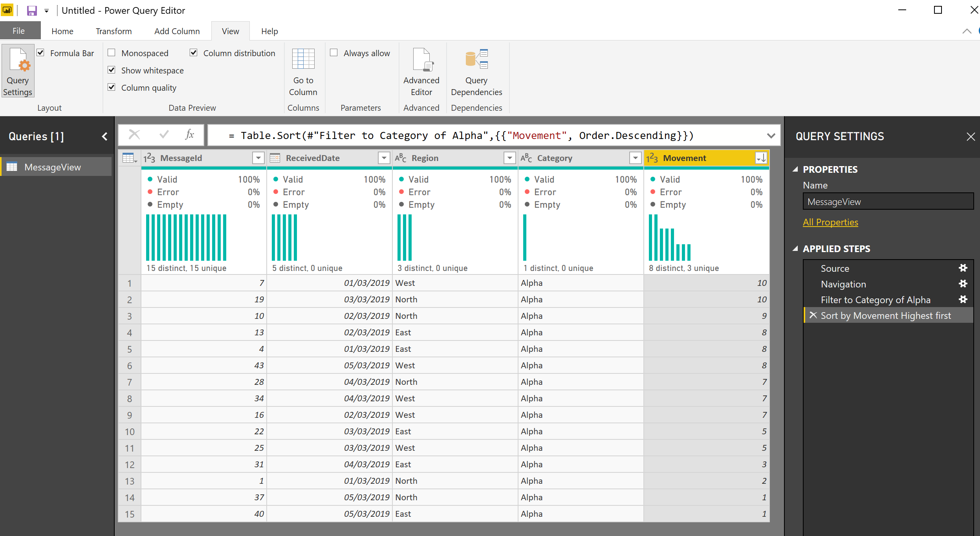The image size is (980, 536).
Task: Click the Movement distribution histogram
Action: point(670,238)
